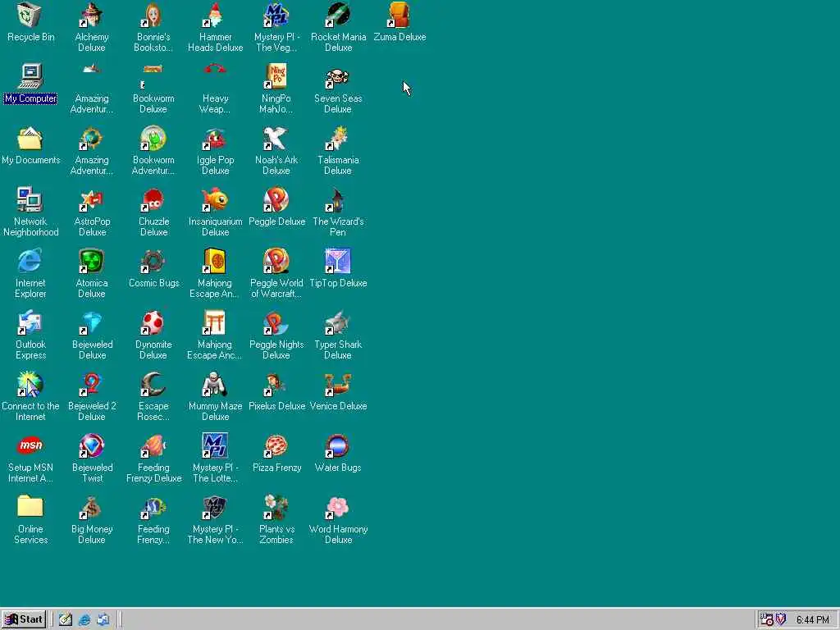The height and width of the screenshot is (630, 840).
Task: Click the Pizza Frenzy shortcut
Action: tap(276, 446)
